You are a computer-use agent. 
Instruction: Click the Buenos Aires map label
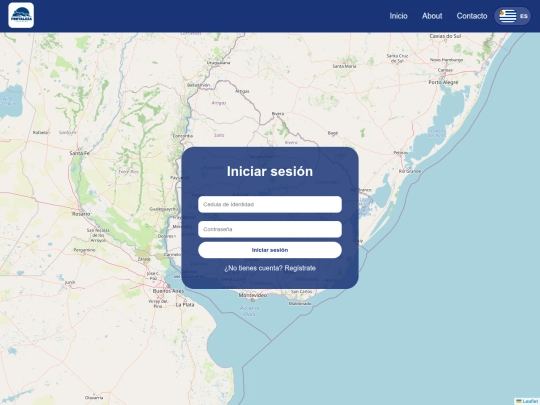(x=168, y=291)
